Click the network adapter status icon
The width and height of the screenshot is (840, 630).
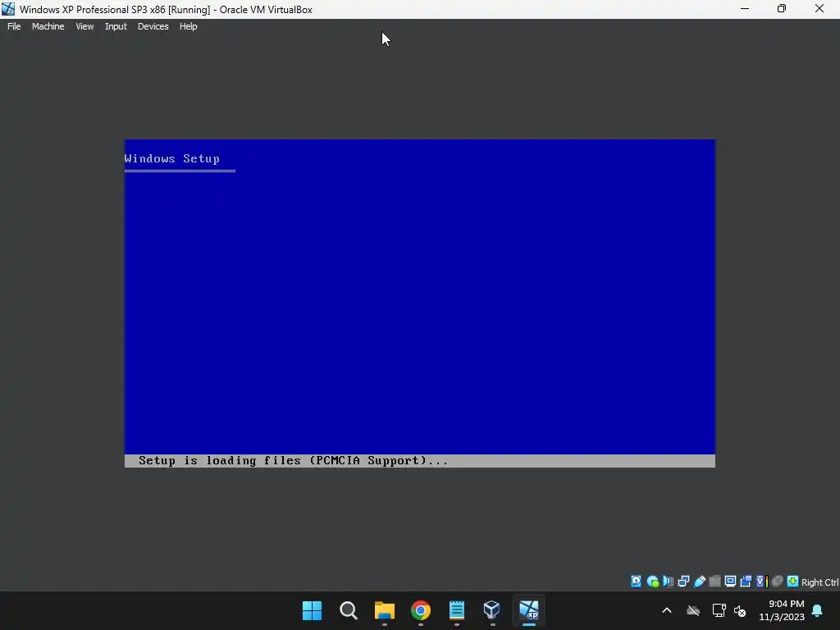[x=683, y=582]
